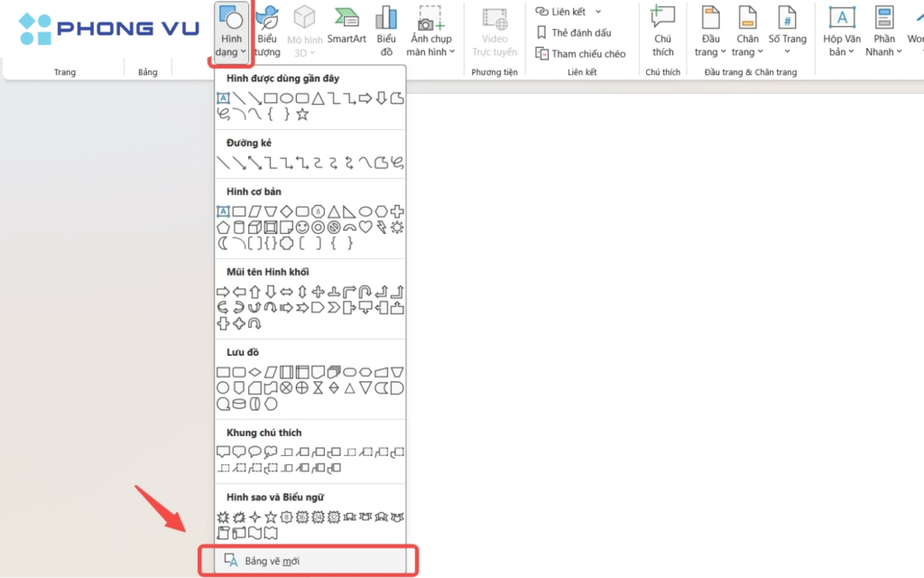
Task: Choose the lightning bolt shape
Action: pos(381,227)
